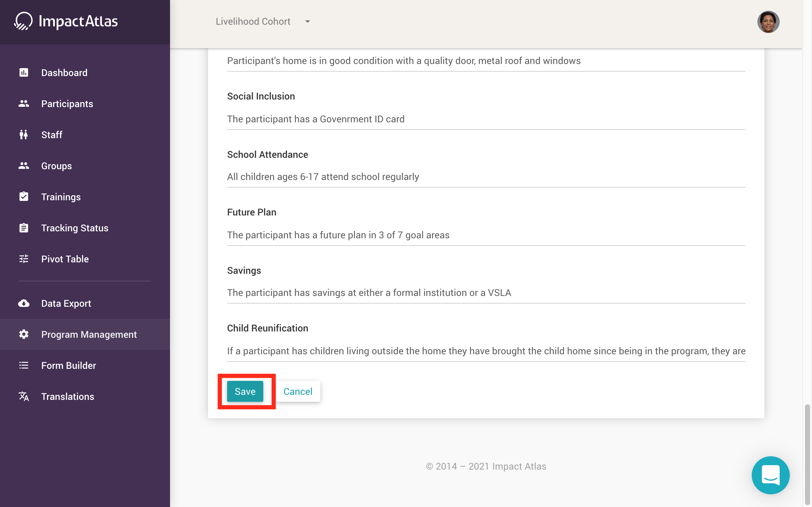This screenshot has height=507, width=812.
Task: Select the Trainings checkmark icon
Action: (23, 196)
